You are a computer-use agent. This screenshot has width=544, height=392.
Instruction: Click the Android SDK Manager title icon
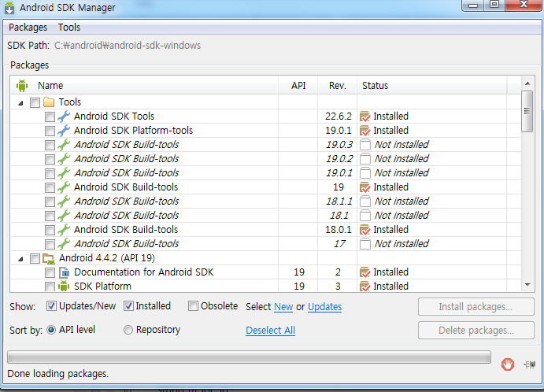(9, 7)
